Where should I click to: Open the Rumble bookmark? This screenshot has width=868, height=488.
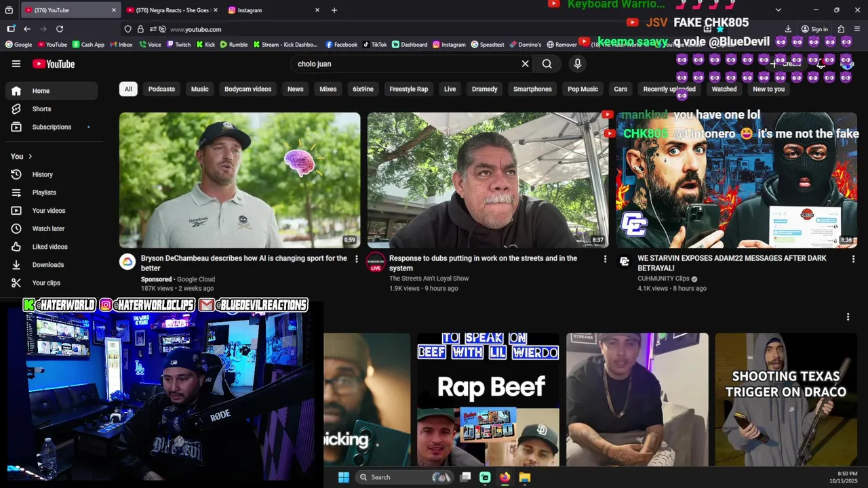pyautogui.click(x=233, y=45)
